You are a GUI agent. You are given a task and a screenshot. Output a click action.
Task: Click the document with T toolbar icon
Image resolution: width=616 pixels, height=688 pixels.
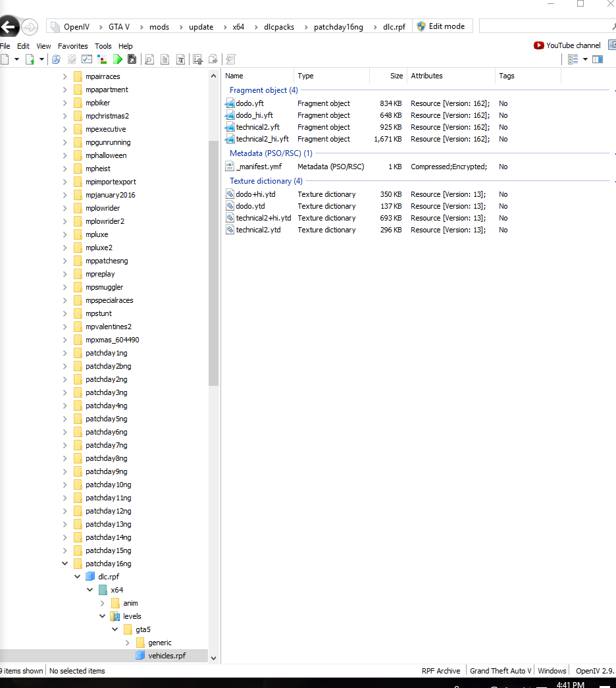pos(180,59)
